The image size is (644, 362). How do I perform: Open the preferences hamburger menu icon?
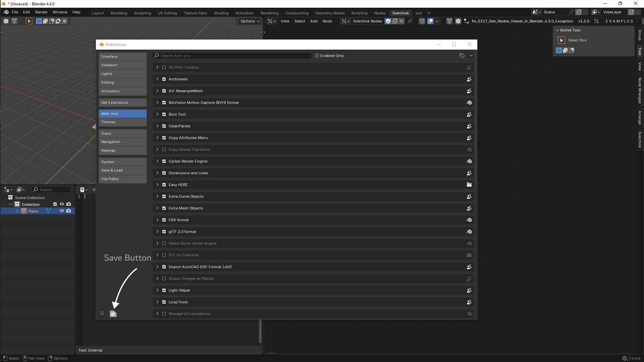pyautogui.click(x=102, y=313)
